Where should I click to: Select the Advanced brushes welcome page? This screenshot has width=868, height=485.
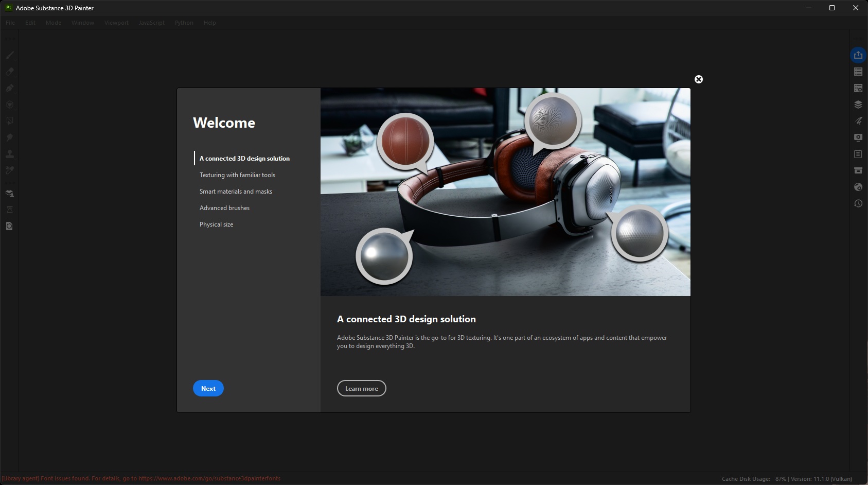coord(224,208)
